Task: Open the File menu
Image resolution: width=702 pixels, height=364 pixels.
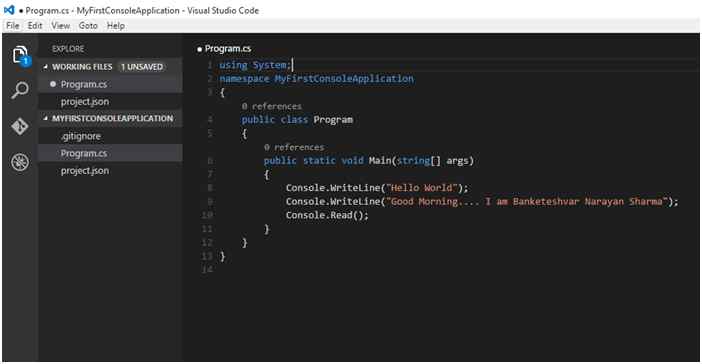Action: pyautogui.click(x=13, y=26)
